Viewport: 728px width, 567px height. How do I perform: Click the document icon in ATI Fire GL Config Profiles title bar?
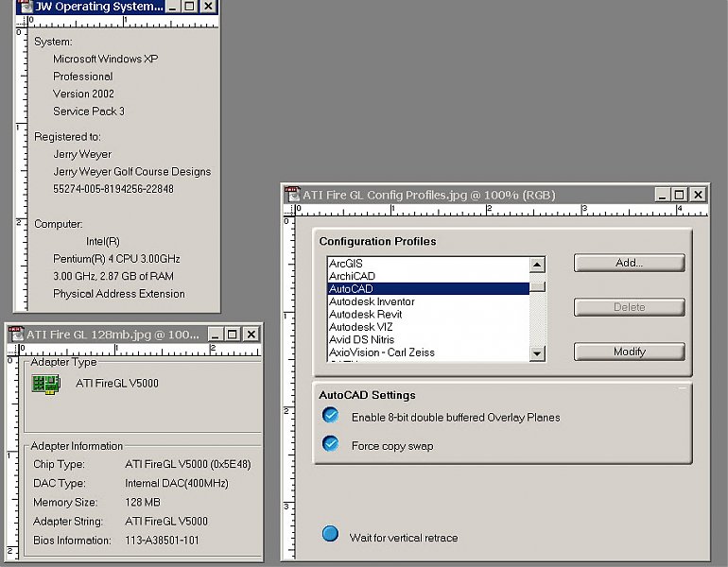(x=292, y=195)
